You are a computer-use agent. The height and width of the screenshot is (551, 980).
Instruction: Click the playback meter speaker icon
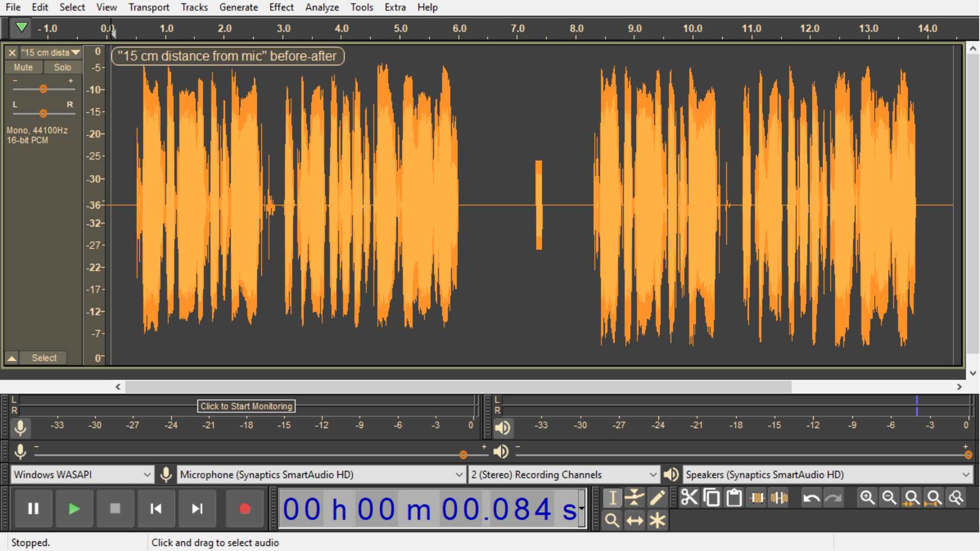(502, 428)
